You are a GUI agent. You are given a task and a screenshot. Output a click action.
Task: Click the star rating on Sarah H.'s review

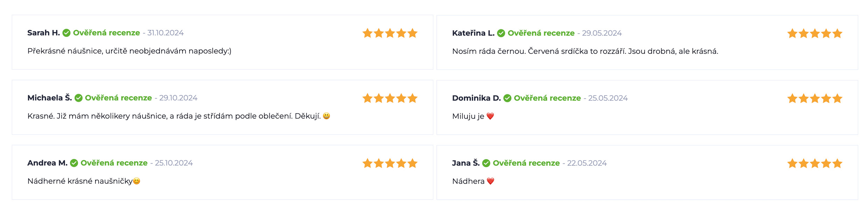click(390, 33)
